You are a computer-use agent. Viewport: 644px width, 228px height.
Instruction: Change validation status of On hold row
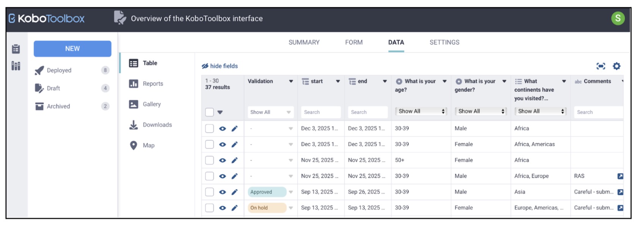point(291,208)
